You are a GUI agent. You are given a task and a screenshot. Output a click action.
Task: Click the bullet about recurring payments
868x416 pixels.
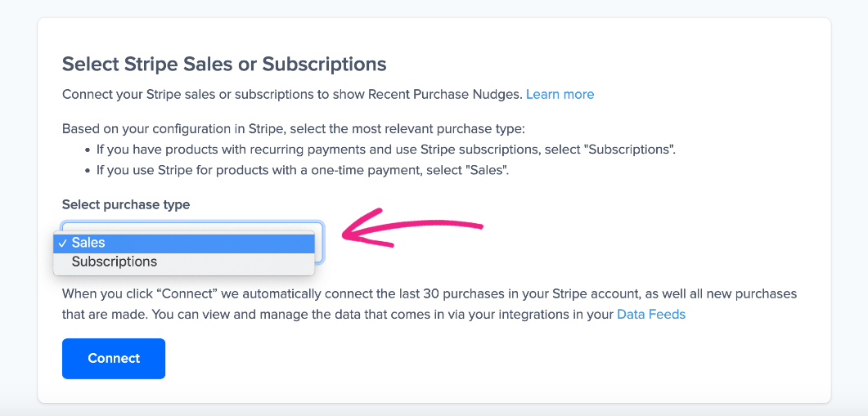click(x=385, y=150)
